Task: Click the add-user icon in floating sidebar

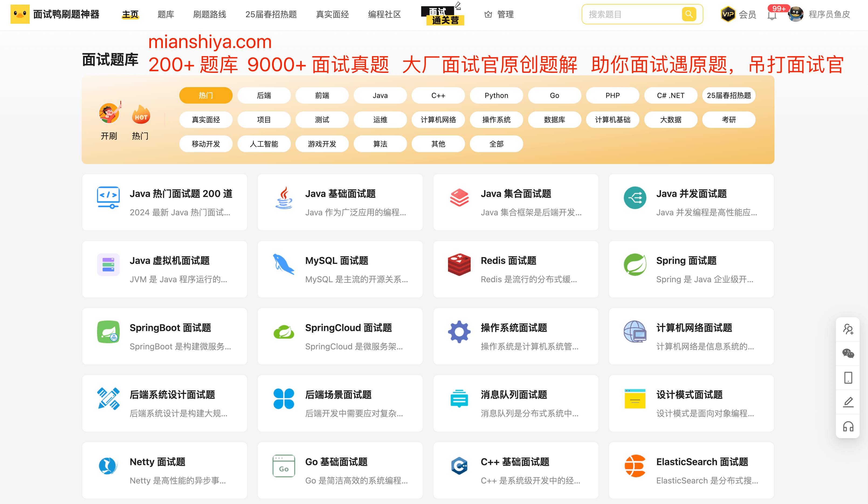Action: [848, 329]
